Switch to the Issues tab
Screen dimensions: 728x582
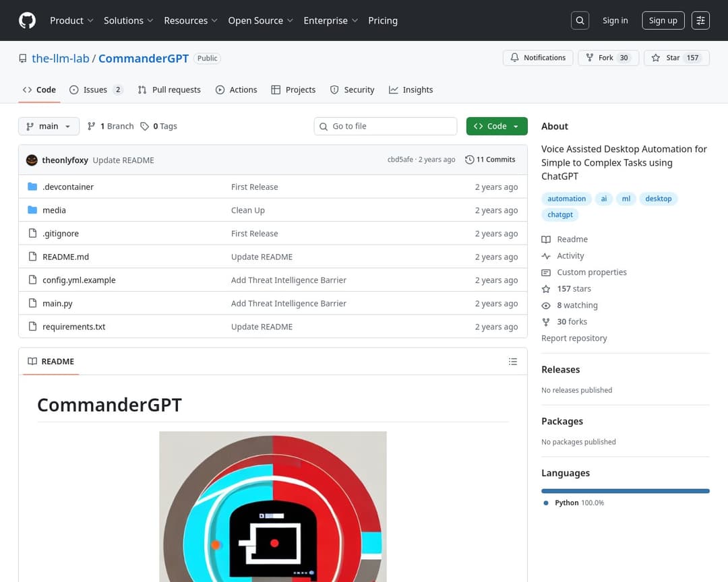pos(95,90)
